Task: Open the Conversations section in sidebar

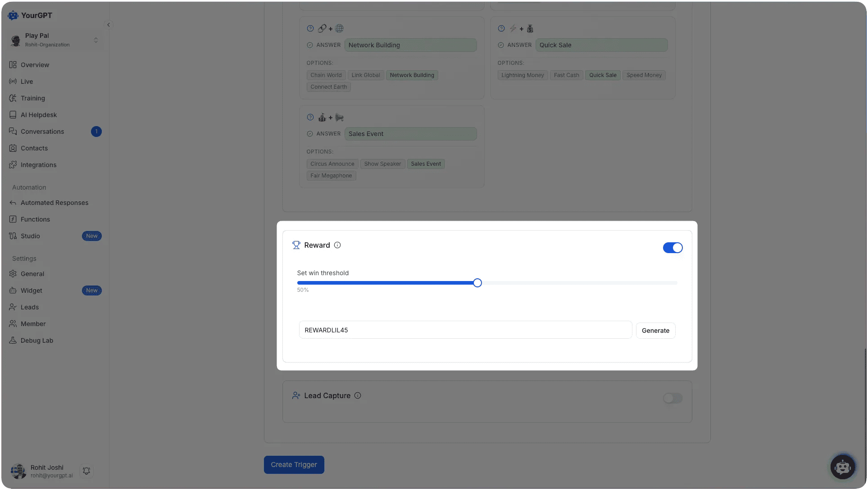Action: coord(42,131)
